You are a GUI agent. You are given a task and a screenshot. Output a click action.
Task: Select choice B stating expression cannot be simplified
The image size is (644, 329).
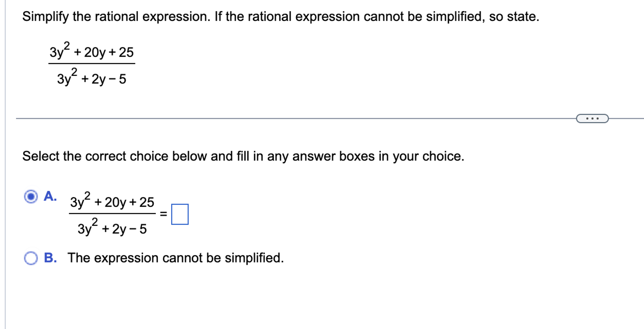[31, 258]
